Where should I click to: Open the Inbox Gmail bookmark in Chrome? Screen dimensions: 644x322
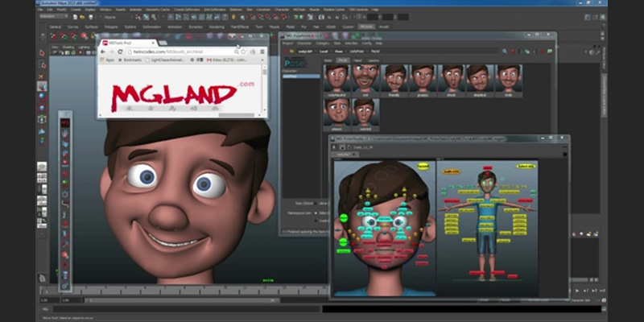[x=226, y=60]
